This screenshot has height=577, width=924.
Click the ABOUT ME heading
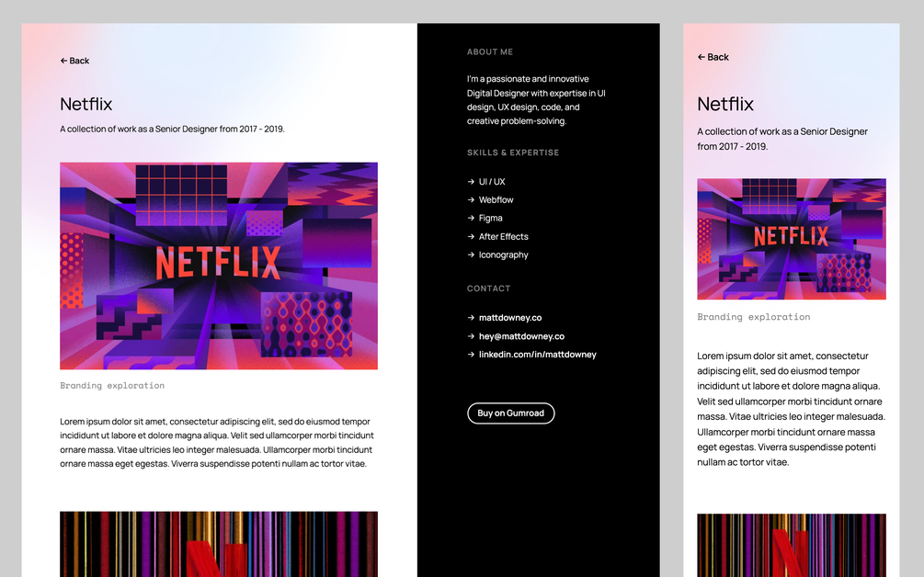pyautogui.click(x=490, y=51)
